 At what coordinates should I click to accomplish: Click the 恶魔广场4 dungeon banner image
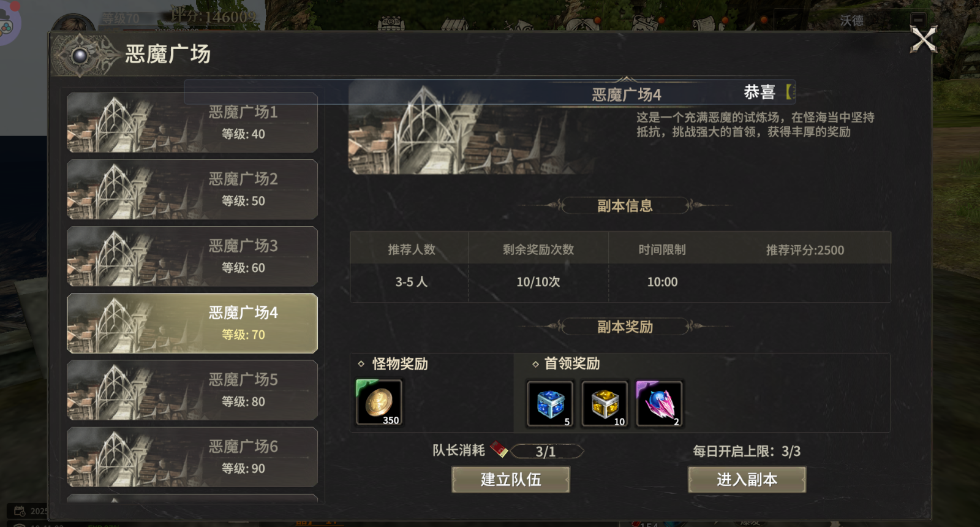click(x=469, y=129)
